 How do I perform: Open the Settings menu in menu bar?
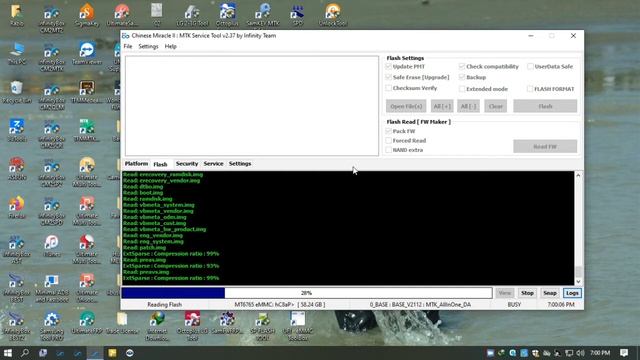click(x=148, y=46)
